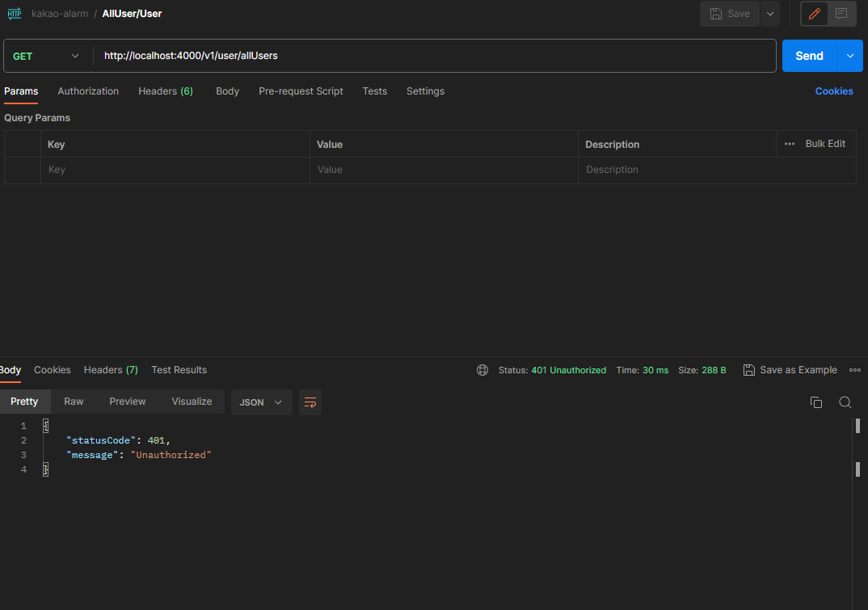868x610 pixels.
Task: Toggle line wrap icon
Action: click(x=310, y=402)
